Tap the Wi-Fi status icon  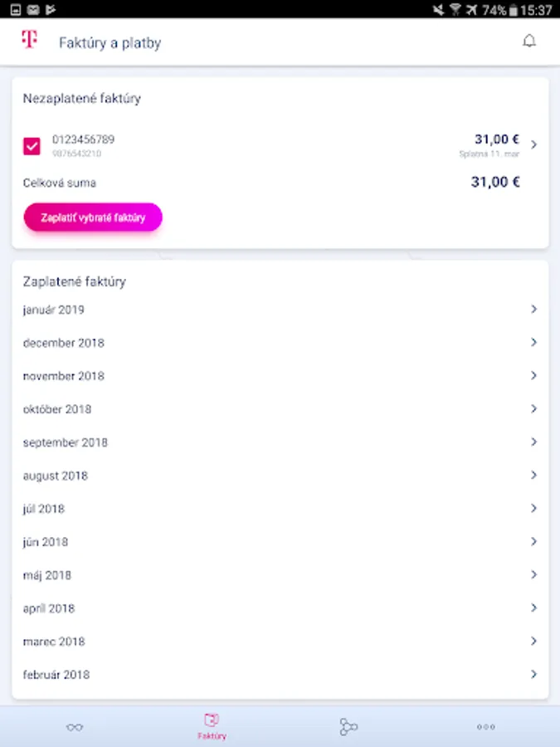[x=455, y=10]
